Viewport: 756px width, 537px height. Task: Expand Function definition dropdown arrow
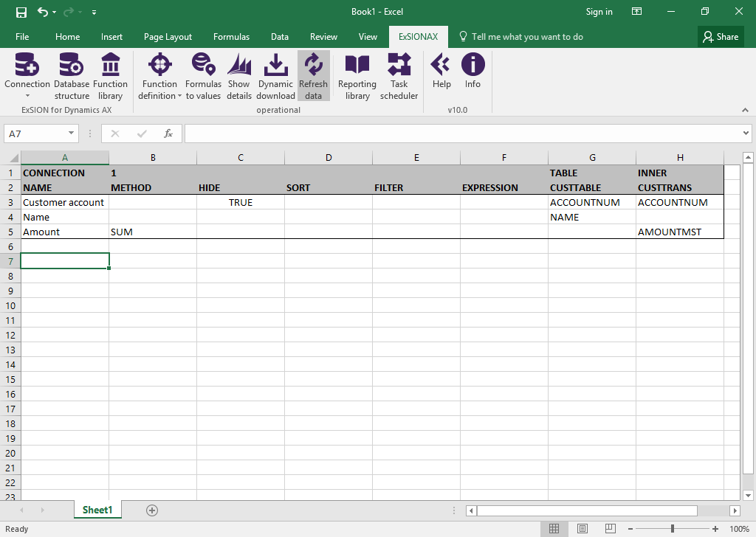click(x=180, y=96)
